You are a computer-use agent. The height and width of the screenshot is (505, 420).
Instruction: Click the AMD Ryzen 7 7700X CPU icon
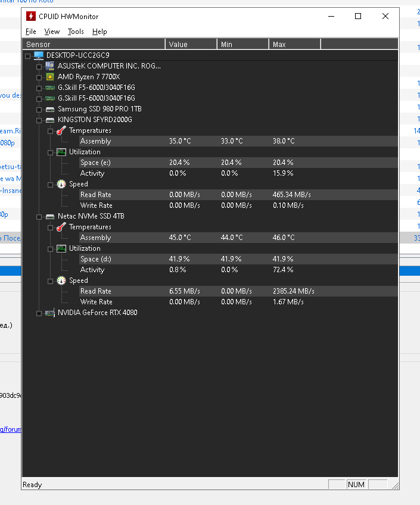pos(50,77)
